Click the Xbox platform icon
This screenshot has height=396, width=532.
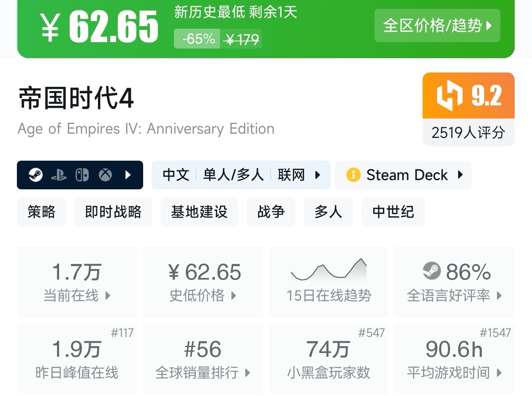105,175
